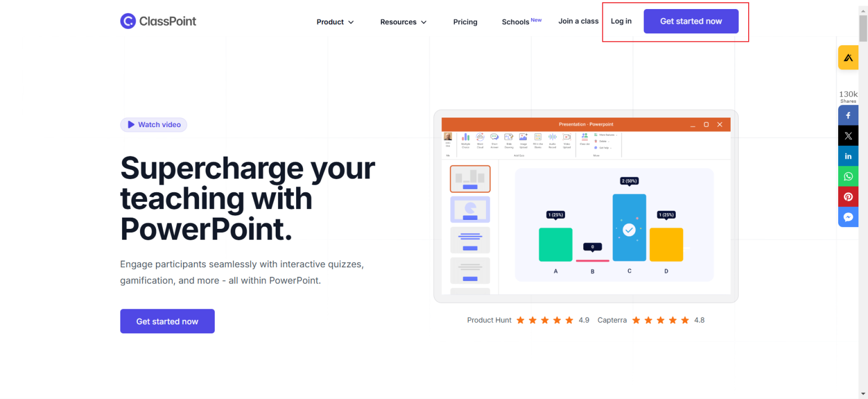The image size is (868, 399).
Task: Expand the Resources dropdown menu
Action: pos(403,22)
